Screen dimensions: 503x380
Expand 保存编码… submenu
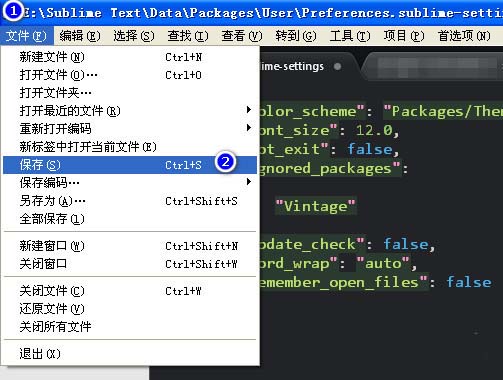coord(130,183)
